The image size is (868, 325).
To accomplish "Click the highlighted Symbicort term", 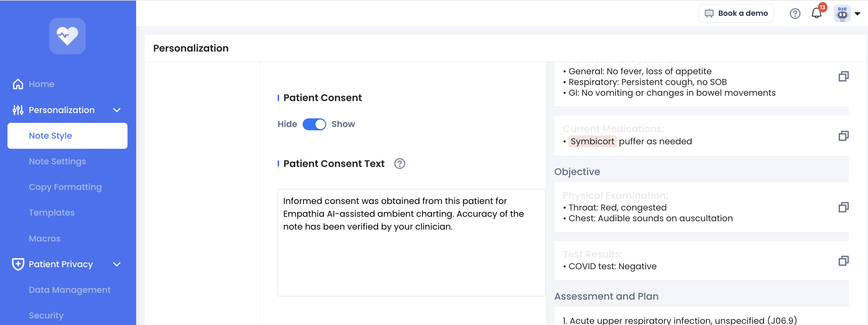I will coord(592,142).
